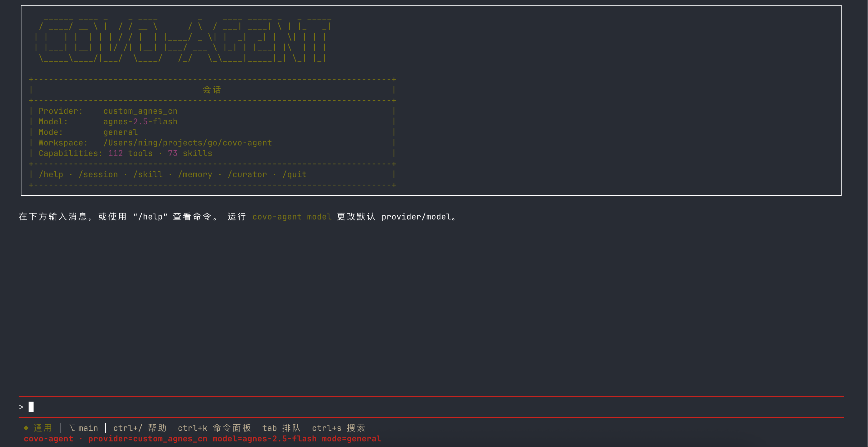
Task: Click the quoted "/help" in the hint sentence
Action: tap(150, 217)
